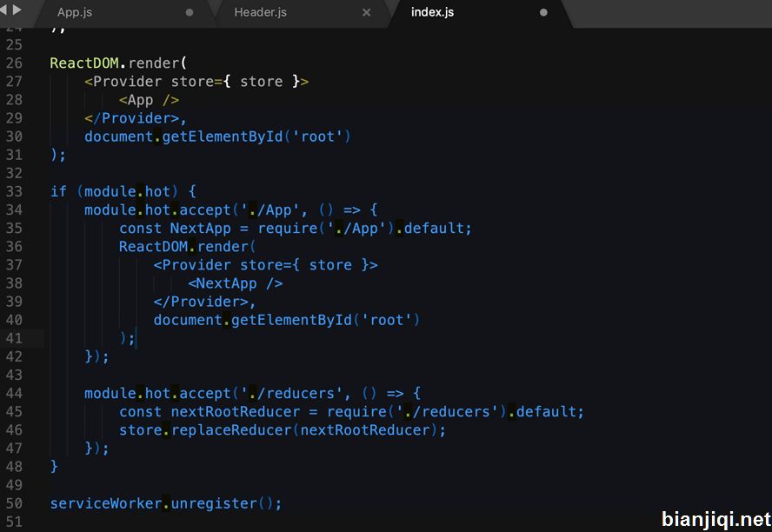Go to the previous tab with left arrow

pyautogui.click(x=3, y=10)
